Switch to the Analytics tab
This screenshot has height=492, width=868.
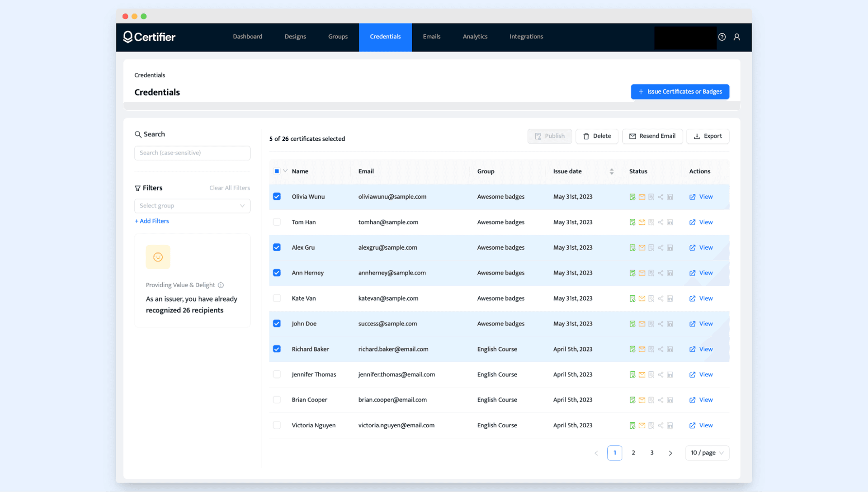[475, 37]
